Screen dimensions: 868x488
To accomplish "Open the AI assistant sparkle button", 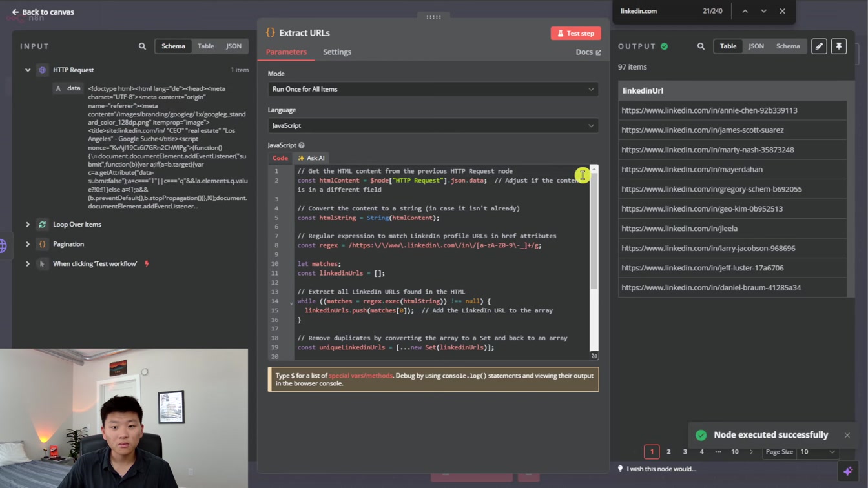I will coord(848,471).
